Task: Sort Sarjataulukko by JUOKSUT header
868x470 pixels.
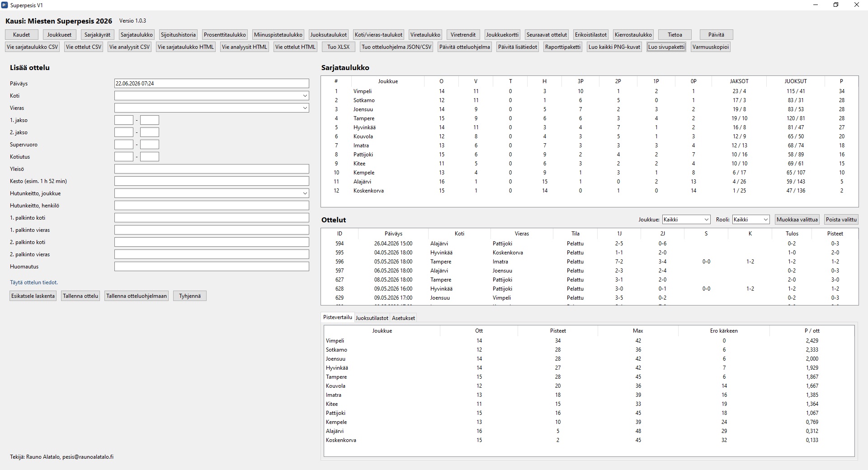Action: pyautogui.click(x=796, y=81)
